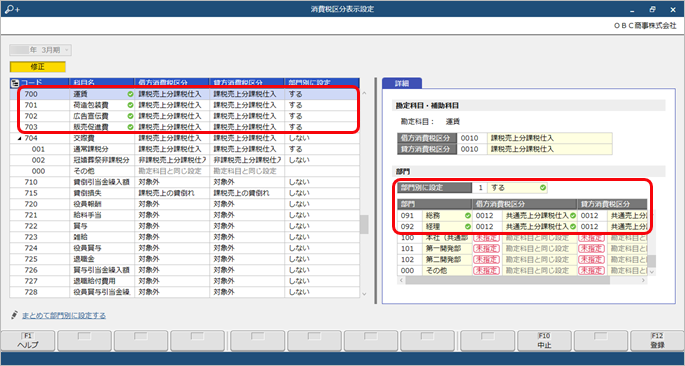The height and width of the screenshot is (366, 685).
Task: Select the 727 退職給付費用 row
Action: 185,281
